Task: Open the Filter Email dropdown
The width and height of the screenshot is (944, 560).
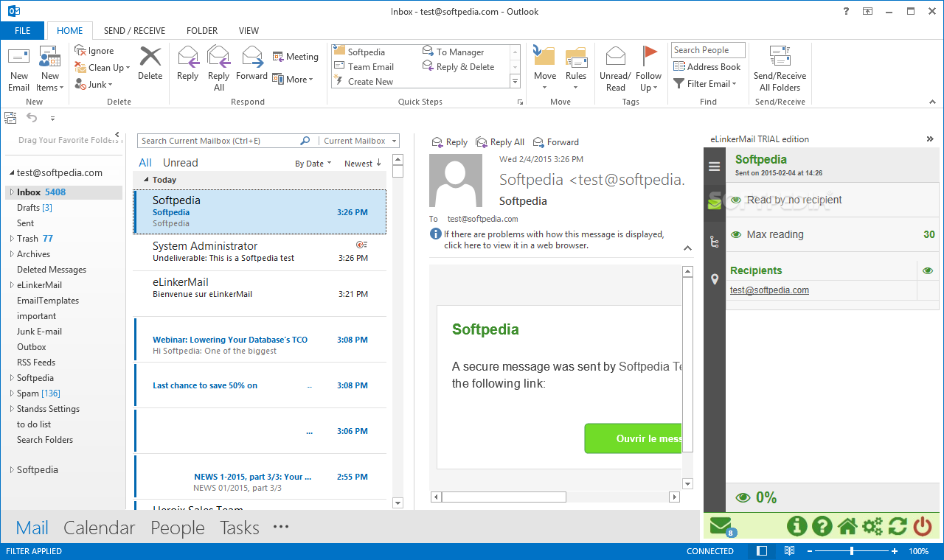Action: click(x=705, y=83)
